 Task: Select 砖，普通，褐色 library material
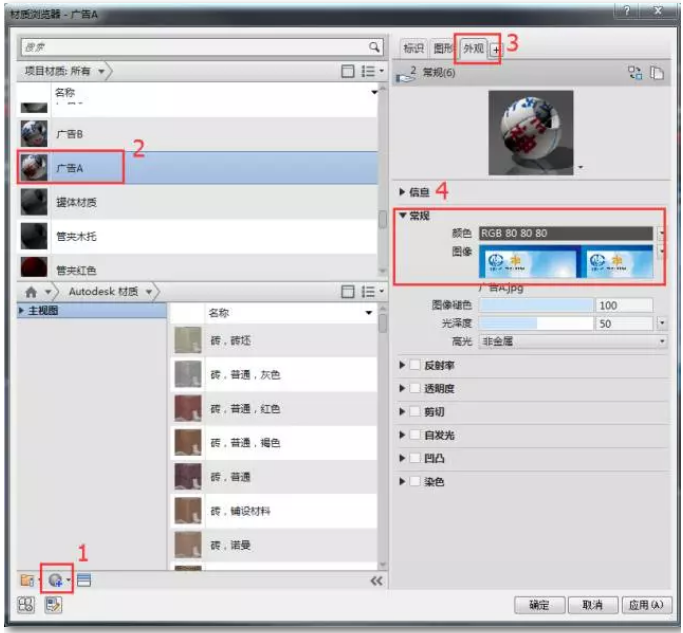[x=274, y=443]
